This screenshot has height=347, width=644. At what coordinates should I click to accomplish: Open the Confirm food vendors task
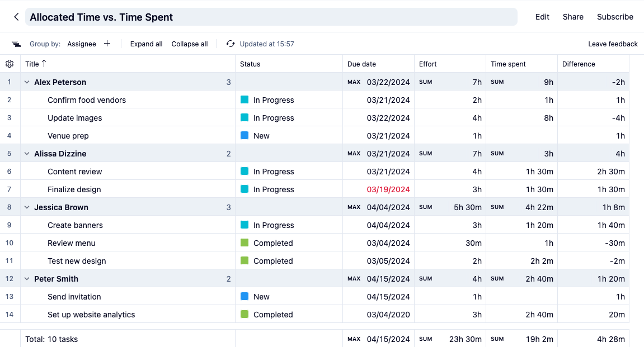87,100
